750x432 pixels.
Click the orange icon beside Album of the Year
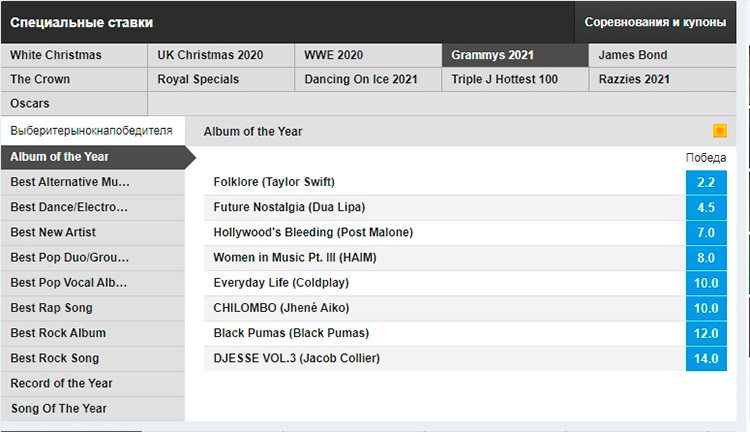[719, 131]
